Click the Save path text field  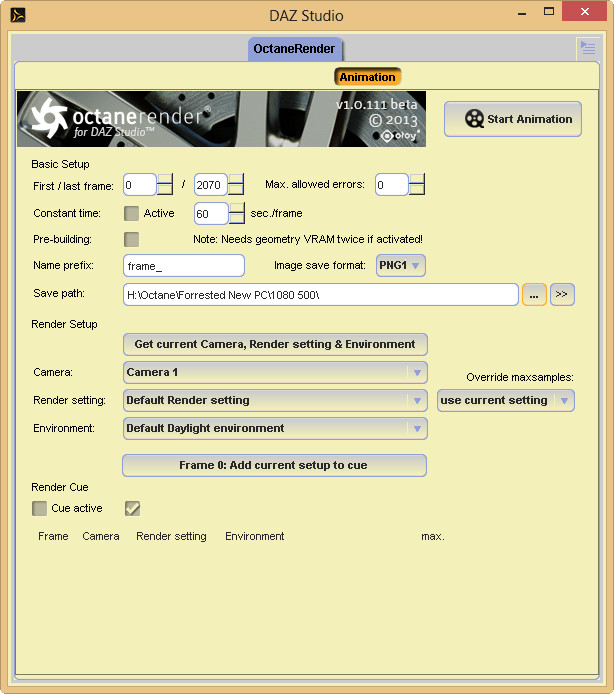tap(321, 295)
